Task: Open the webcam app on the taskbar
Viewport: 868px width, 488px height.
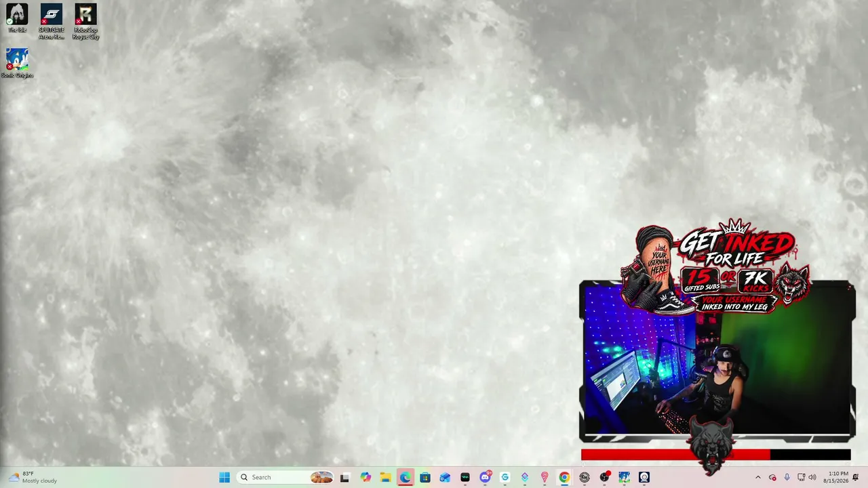Action: [x=644, y=477]
